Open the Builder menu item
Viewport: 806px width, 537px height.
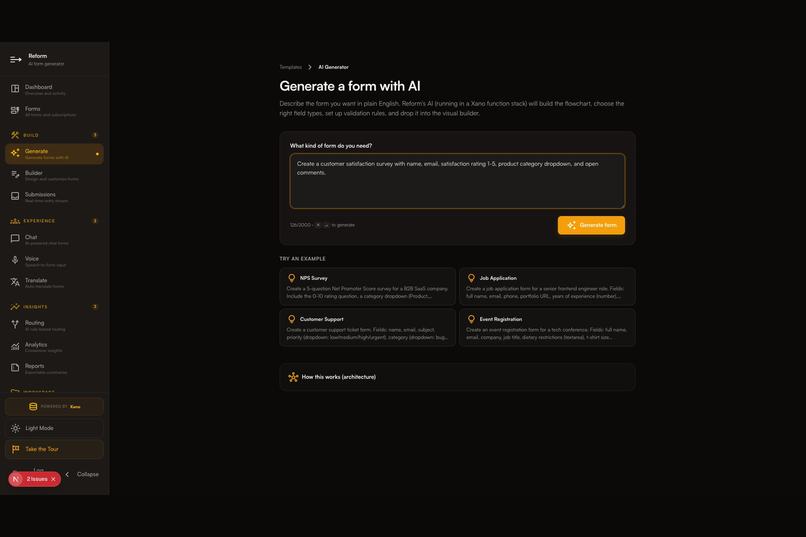(x=54, y=175)
